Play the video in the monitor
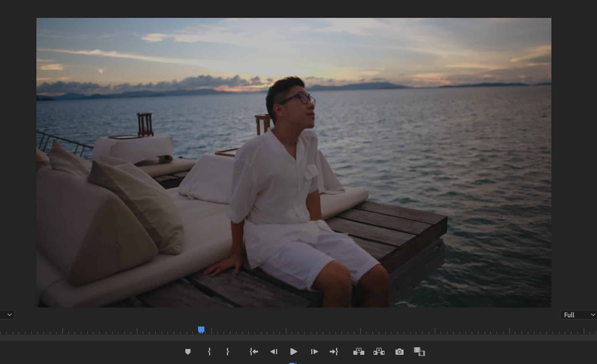 (294, 352)
